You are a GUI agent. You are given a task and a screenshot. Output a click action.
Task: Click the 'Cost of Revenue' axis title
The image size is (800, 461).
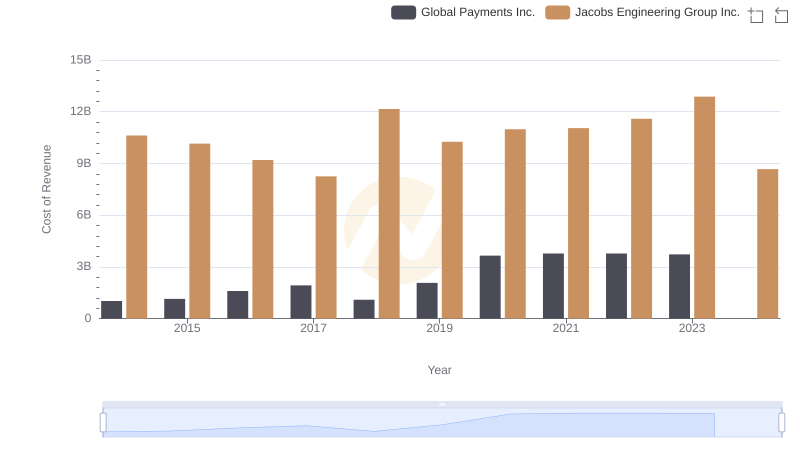pos(46,189)
